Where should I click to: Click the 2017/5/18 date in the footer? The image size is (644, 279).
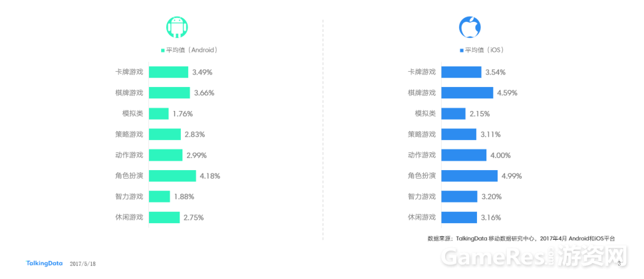[x=83, y=264]
